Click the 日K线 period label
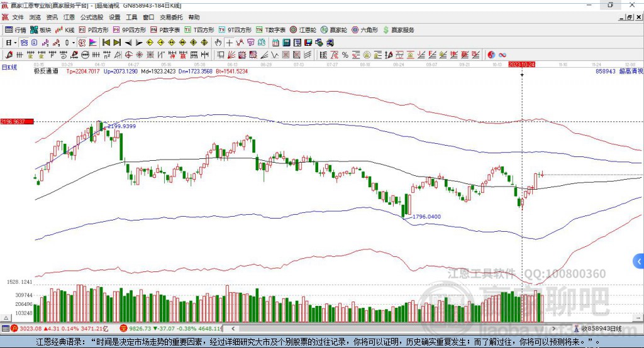Screen dimensions: 644x348 [x=9, y=67]
